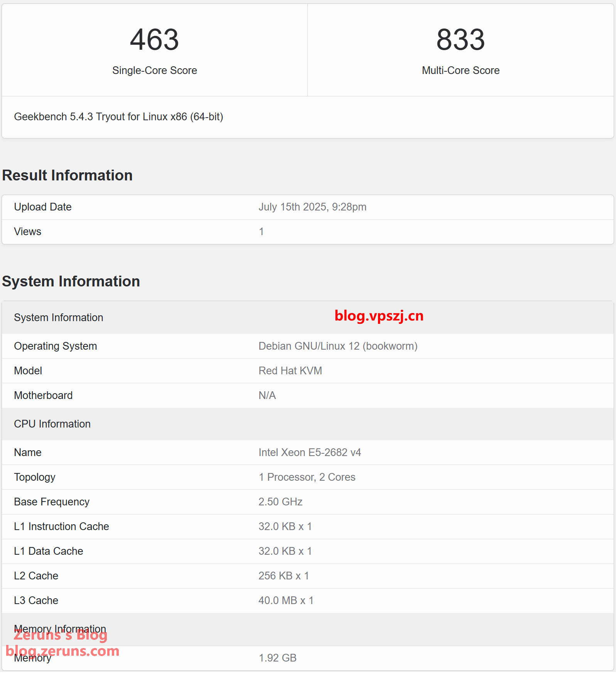Click the 833 multi-core score number
Screen dimensions: 616x675
click(460, 40)
